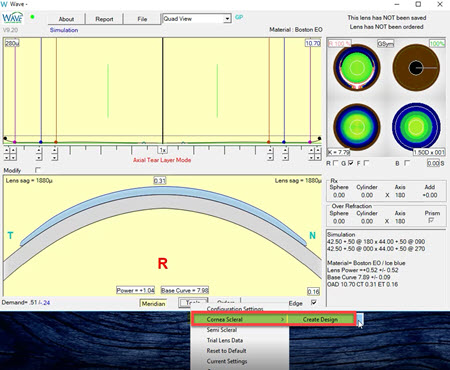
Task: Toggle the B checkbox below maps
Action: pos(407,163)
